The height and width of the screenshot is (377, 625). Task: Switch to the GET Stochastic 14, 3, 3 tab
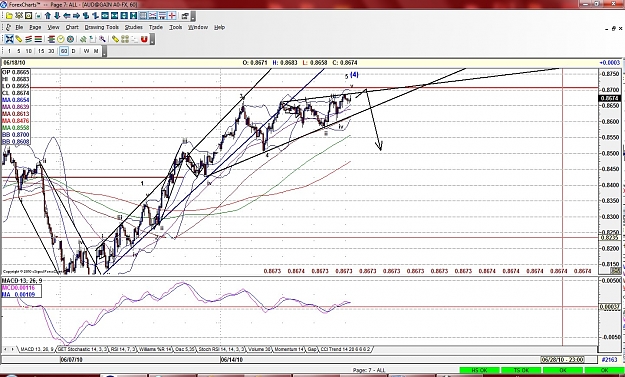coord(83,349)
